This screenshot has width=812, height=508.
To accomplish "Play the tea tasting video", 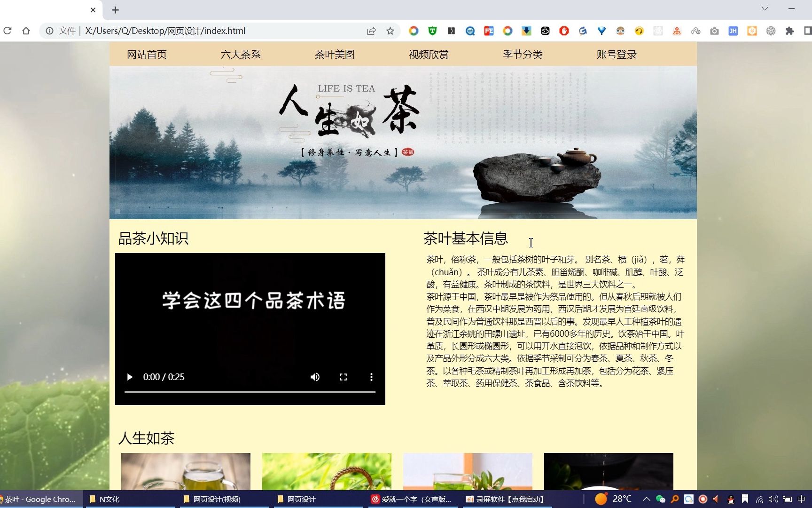I will (x=130, y=377).
